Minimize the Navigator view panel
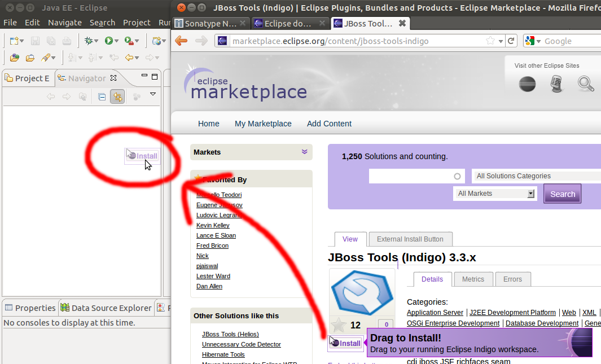Screen dimensions: 601x364 [x=144, y=76]
